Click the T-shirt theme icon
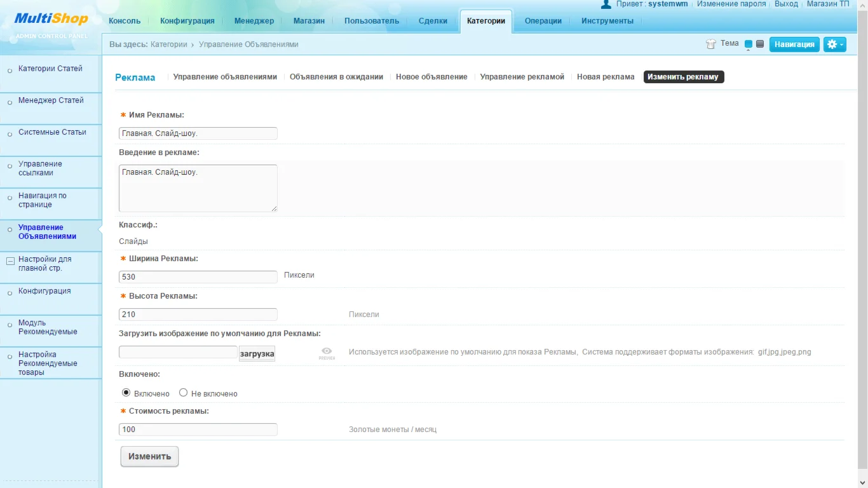 [710, 43]
